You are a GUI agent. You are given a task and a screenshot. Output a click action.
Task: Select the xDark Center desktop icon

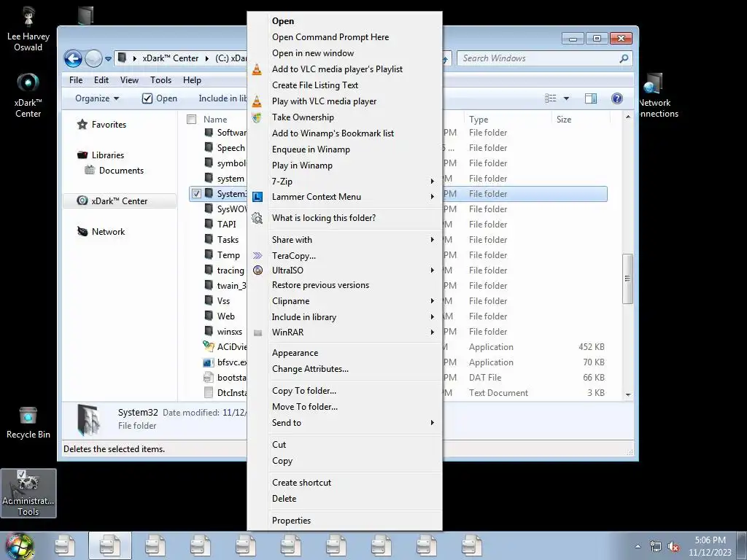[28, 96]
